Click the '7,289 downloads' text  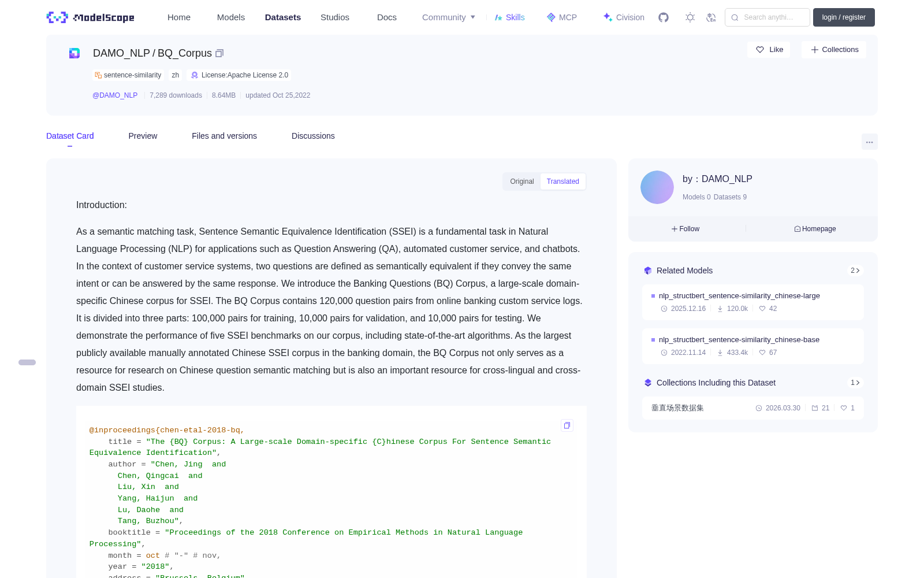coord(176,95)
